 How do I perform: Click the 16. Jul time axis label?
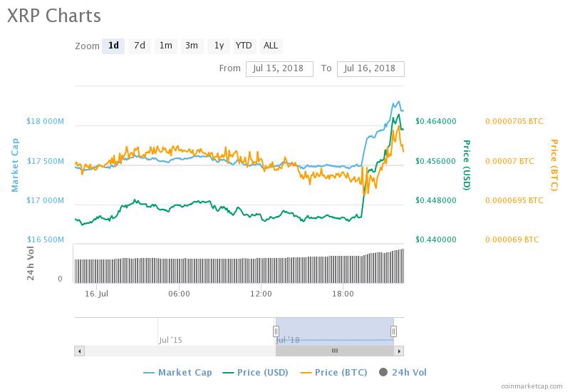97,294
